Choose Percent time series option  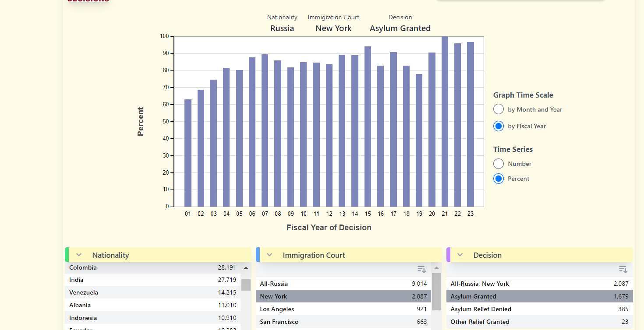(x=499, y=179)
